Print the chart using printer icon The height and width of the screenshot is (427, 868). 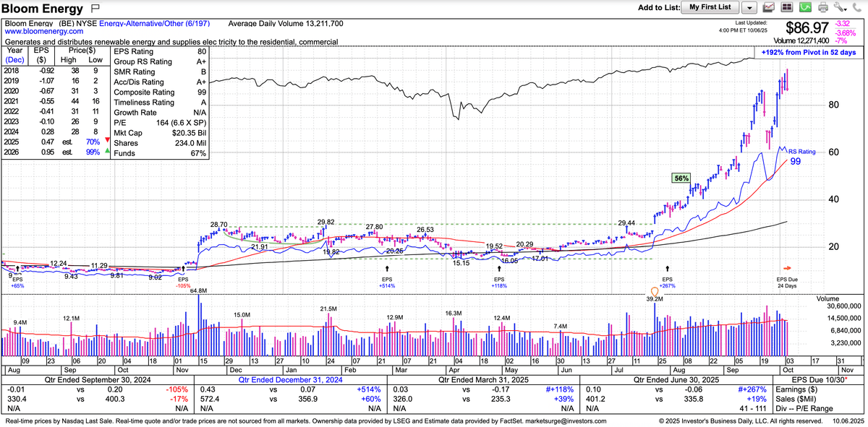tap(822, 8)
